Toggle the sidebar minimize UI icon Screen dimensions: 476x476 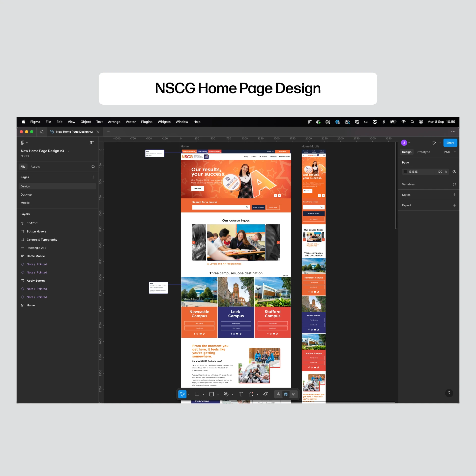pyautogui.click(x=92, y=143)
